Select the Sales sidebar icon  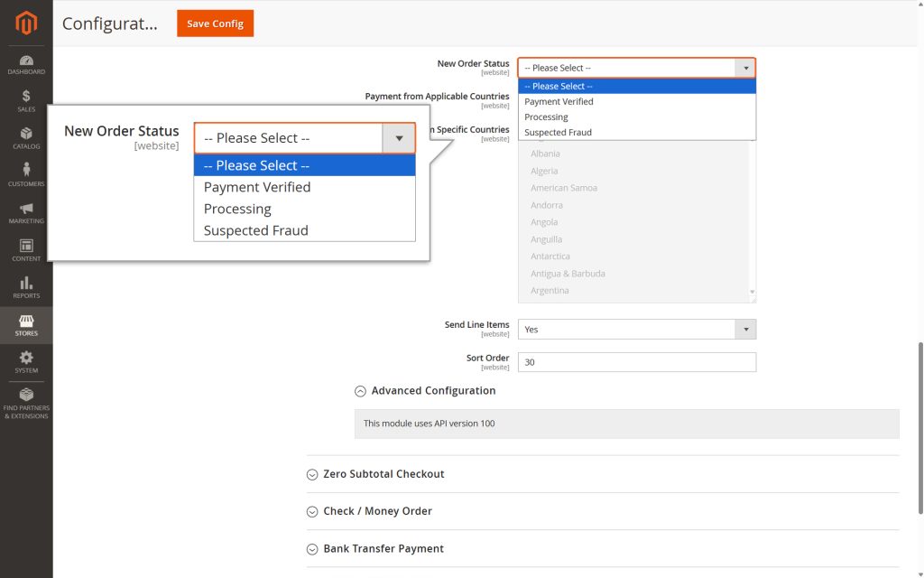pos(25,99)
